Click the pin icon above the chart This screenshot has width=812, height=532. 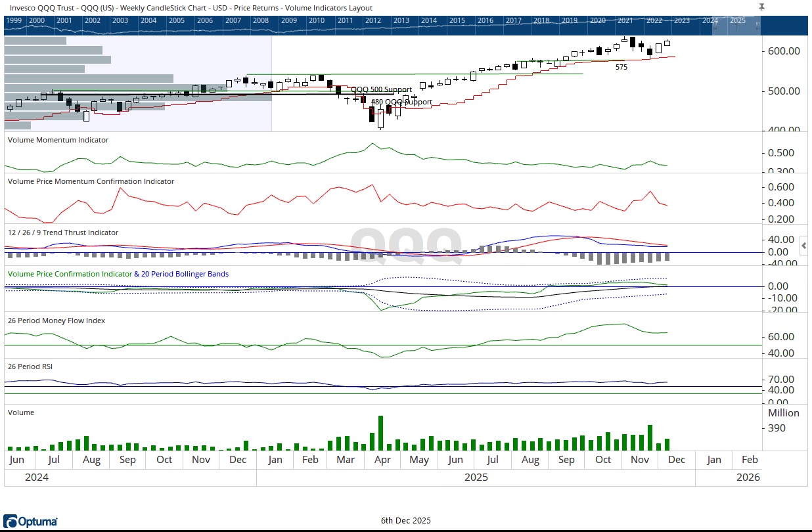[761, 7]
